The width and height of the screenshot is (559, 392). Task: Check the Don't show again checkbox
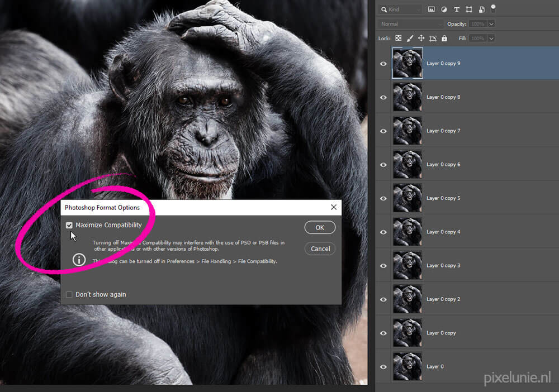pyautogui.click(x=69, y=294)
